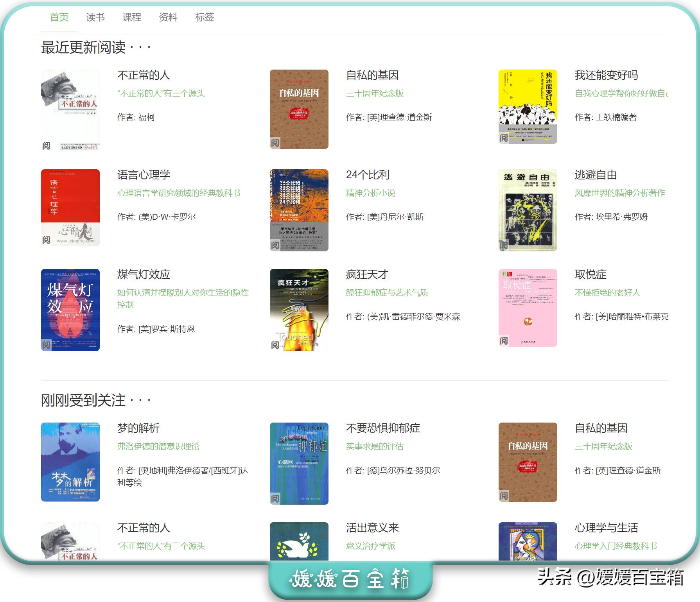Click the subtitle 三十周年纪念版
The image size is (700, 602).
pyautogui.click(x=375, y=93)
